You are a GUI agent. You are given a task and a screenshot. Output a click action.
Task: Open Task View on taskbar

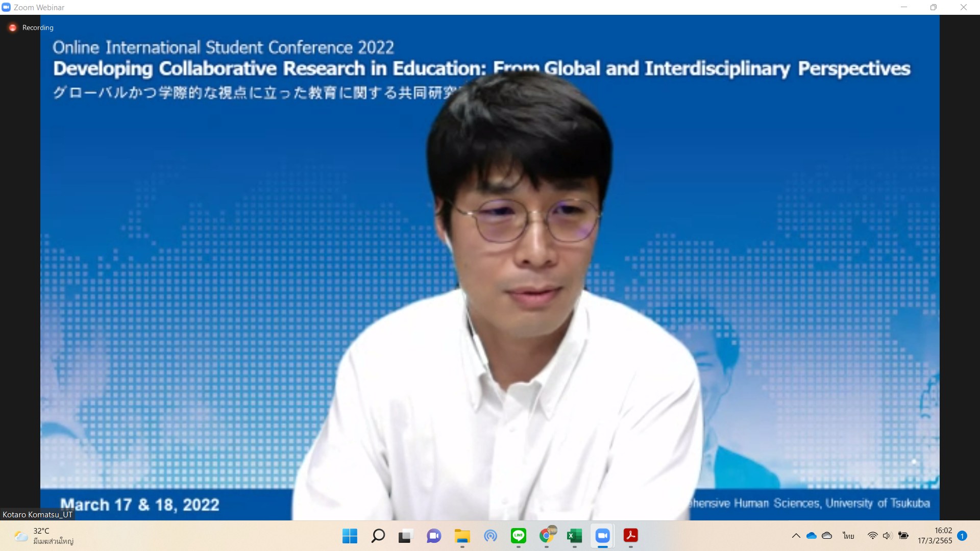point(405,536)
